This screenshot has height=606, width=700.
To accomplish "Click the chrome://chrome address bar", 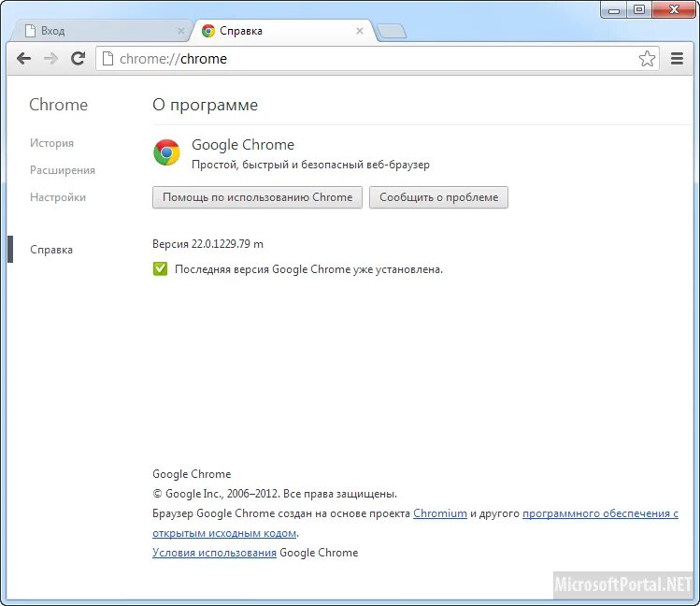I will (378, 59).
